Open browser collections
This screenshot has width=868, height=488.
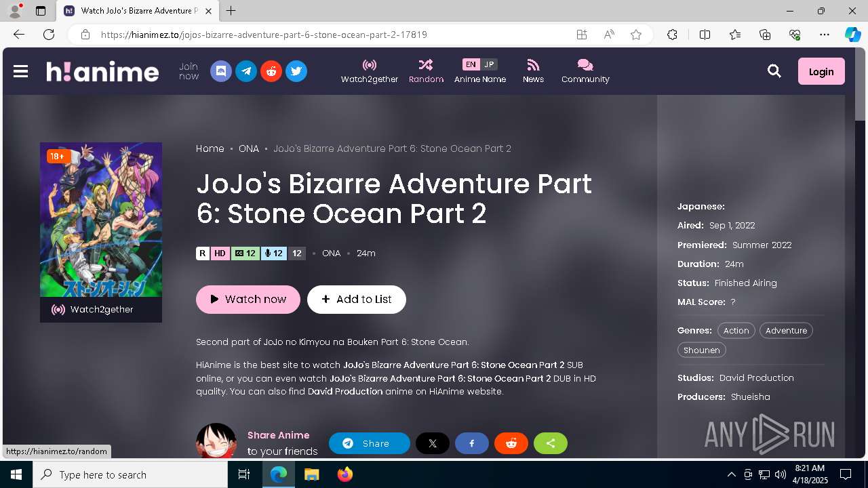coord(765,35)
